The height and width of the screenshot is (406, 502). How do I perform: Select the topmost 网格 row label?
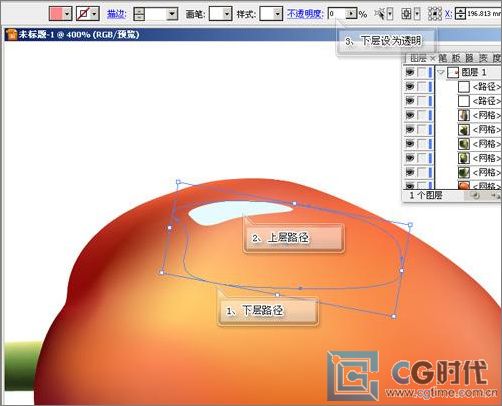tap(487, 115)
